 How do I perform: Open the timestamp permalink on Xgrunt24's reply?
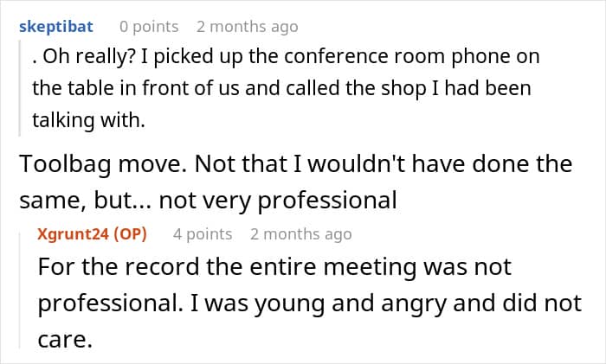coord(300,233)
